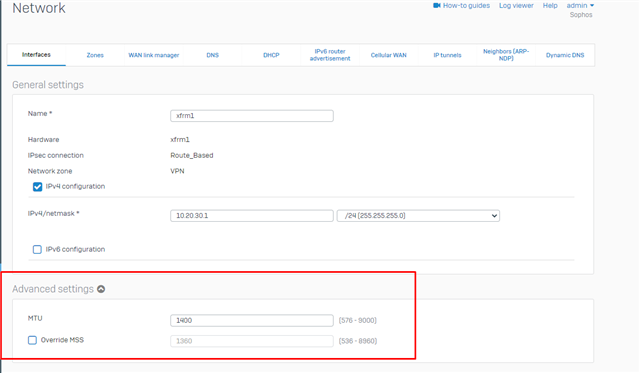
Task: Click the VPN network zone value
Action: pos(177,171)
